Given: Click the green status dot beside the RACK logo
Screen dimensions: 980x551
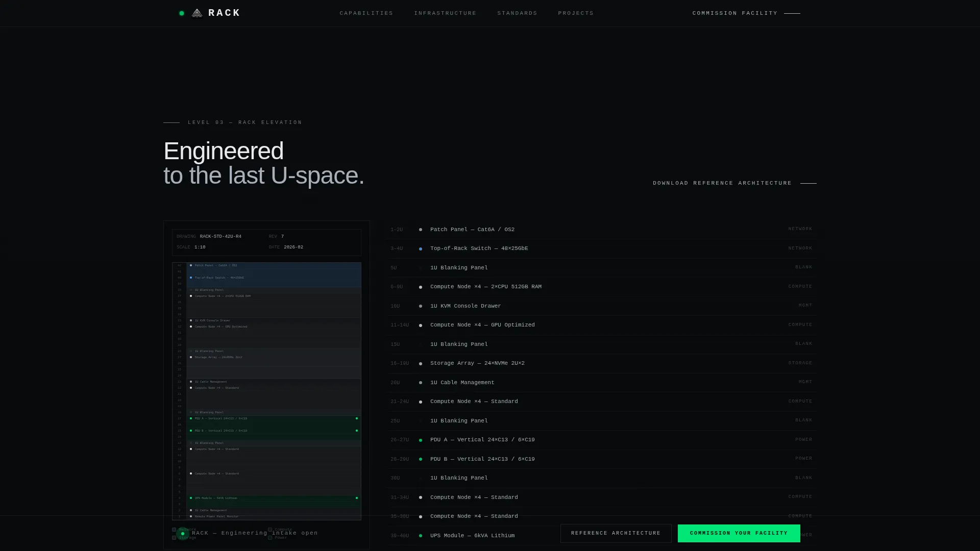Looking at the screenshot, I should pyautogui.click(x=182, y=13).
